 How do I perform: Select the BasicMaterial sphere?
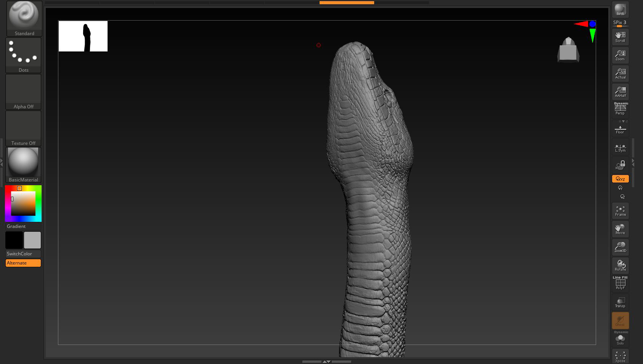point(23,162)
